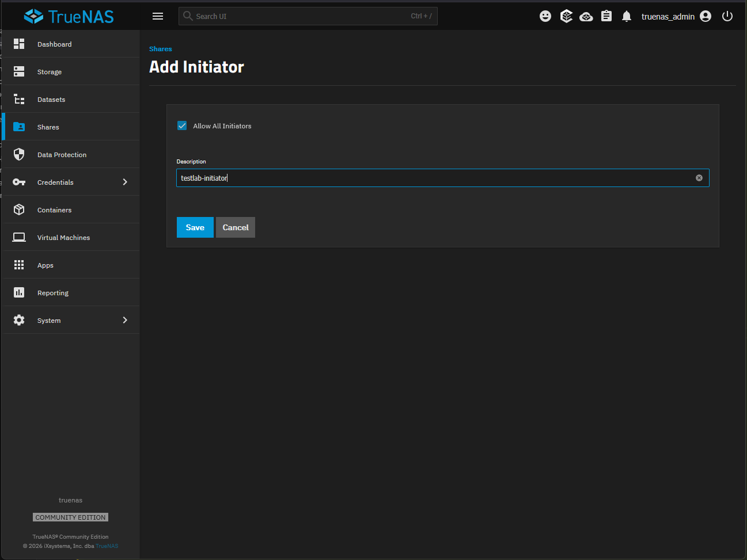Click the truenas hostname text

tap(71, 500)
